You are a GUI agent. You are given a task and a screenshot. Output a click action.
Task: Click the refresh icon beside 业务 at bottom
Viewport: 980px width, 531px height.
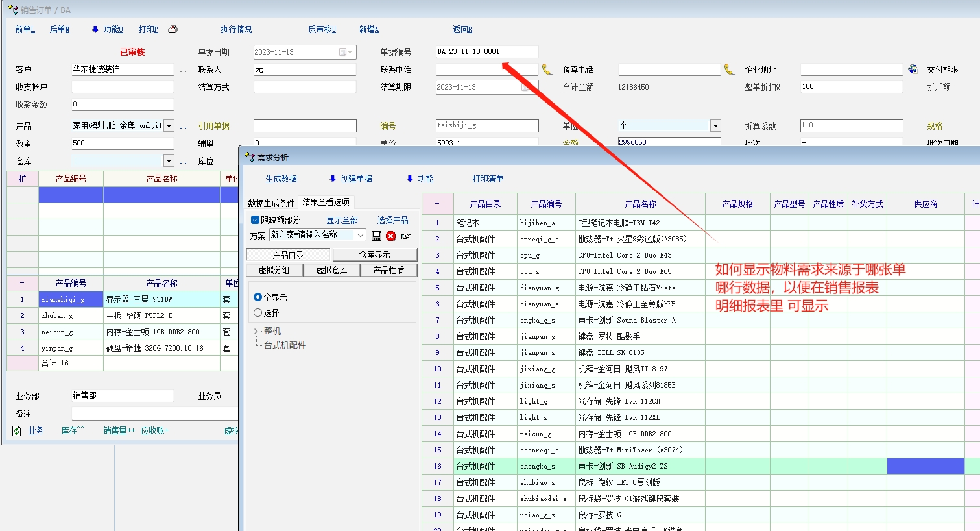(17, 430)
